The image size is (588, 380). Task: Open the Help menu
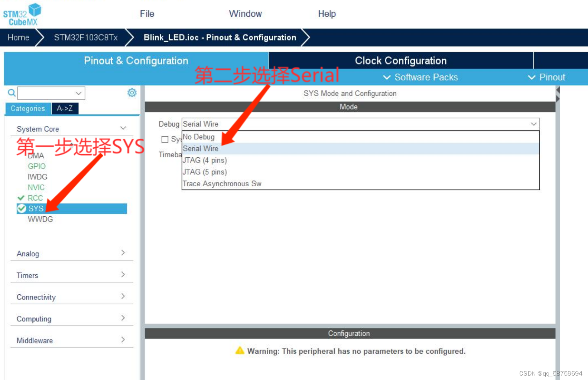(x=327, y=14)
